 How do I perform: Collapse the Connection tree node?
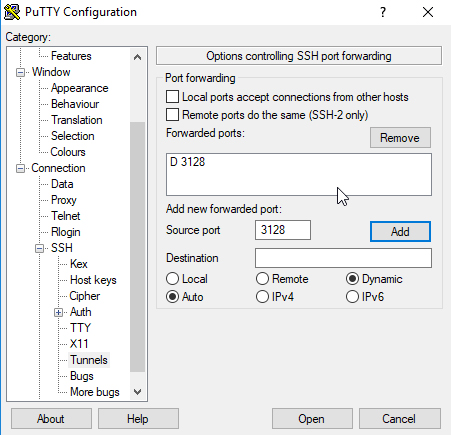[21, 168]
